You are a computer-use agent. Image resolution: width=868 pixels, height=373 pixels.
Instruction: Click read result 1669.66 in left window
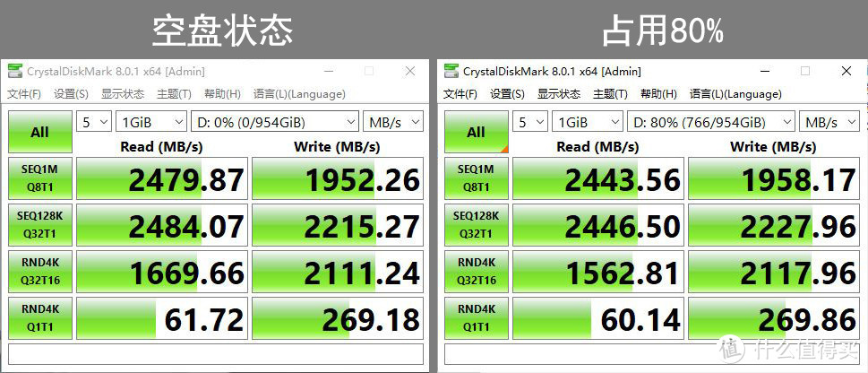(161, 272)
